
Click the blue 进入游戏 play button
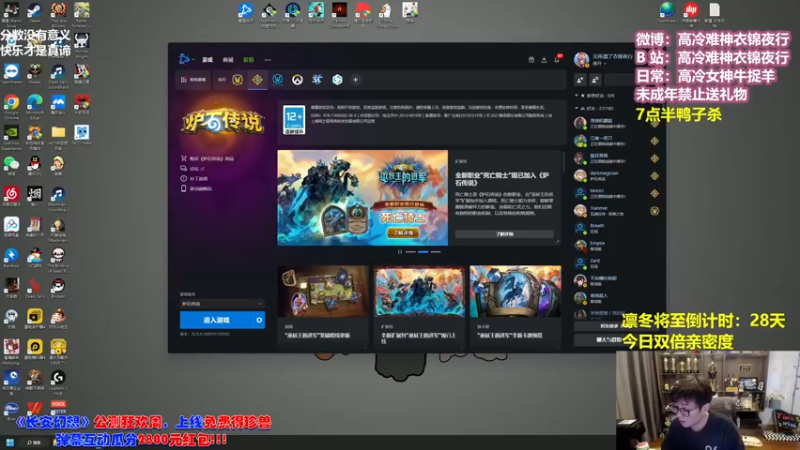[216, 320]
